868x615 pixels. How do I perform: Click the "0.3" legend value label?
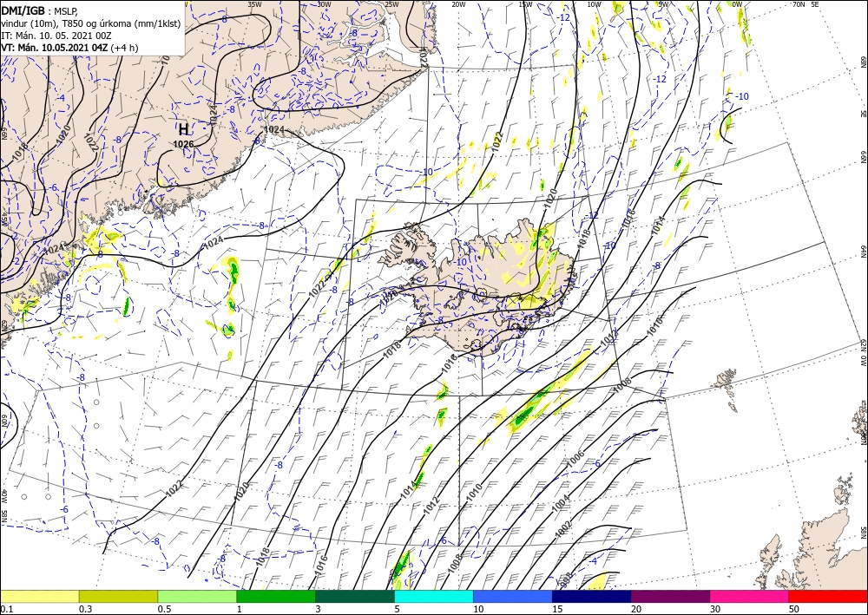click(x=85, y=609)
